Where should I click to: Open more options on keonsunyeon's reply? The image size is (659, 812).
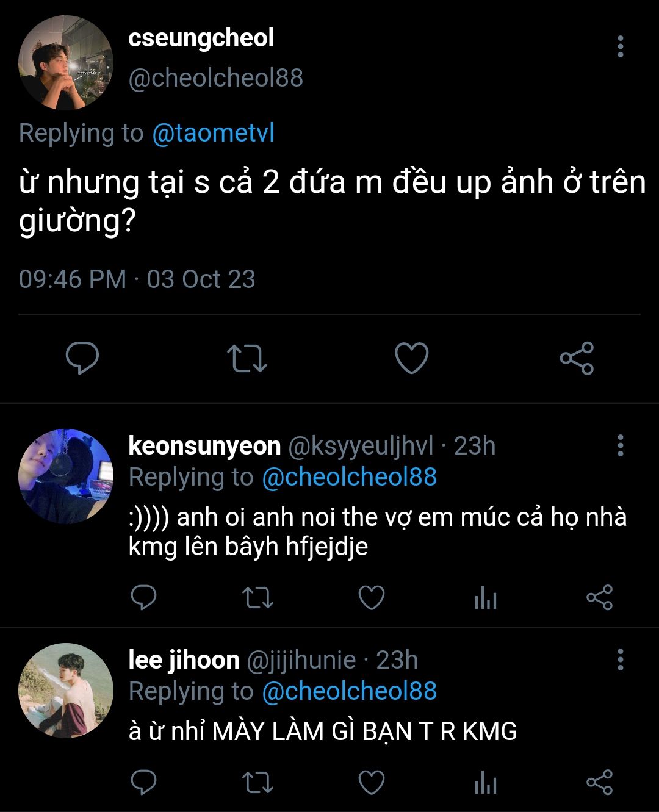point(620,446)
